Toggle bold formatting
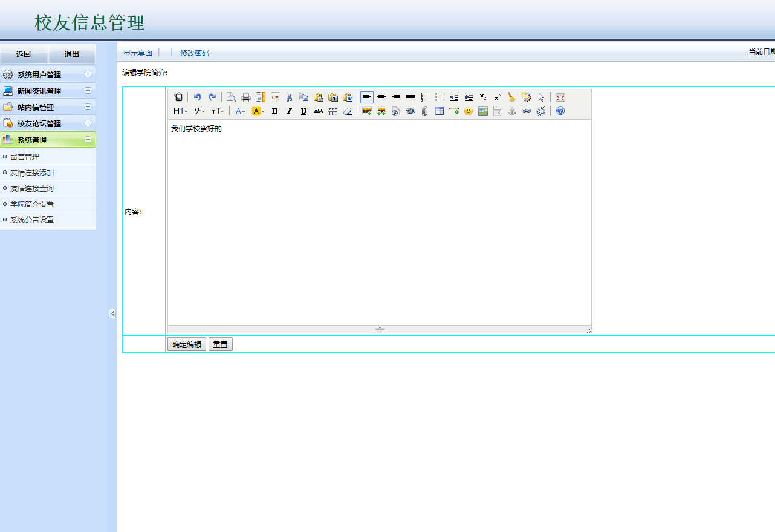This screenshot has width=775, height=532. coord(275,111)
